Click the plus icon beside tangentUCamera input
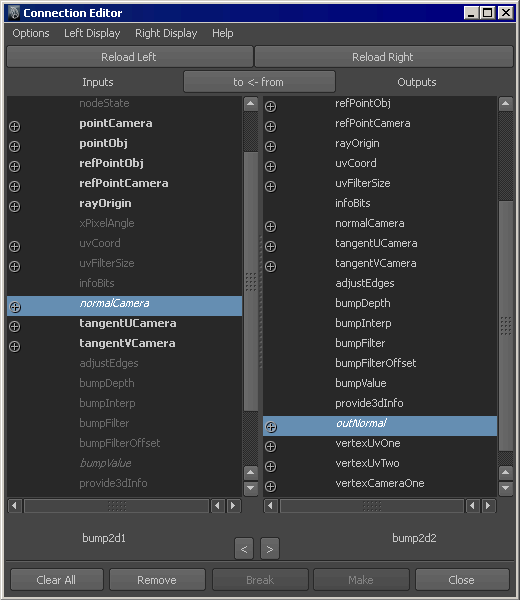Image resolution: width=520 pixels, height=600 pixels. click(15, 326)
